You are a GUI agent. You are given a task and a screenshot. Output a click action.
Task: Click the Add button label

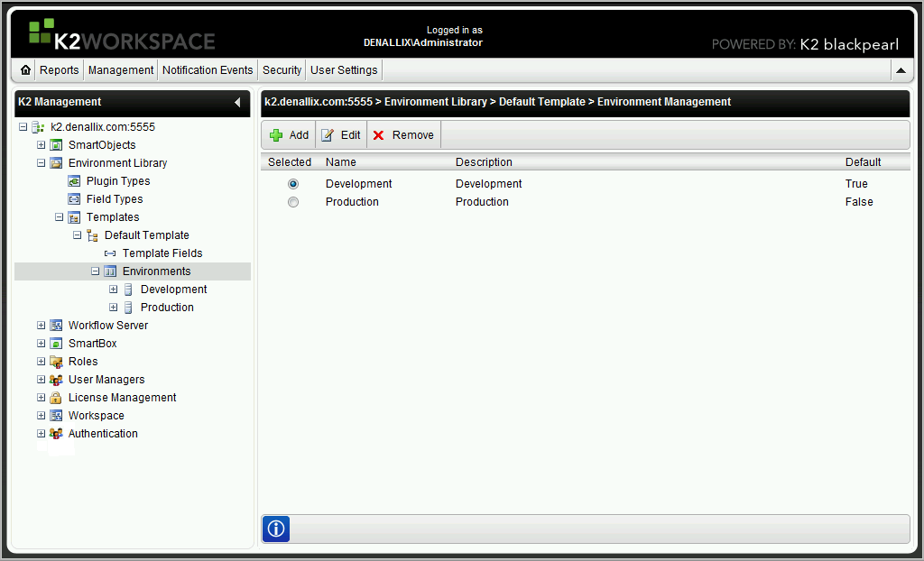coord(299,135)
